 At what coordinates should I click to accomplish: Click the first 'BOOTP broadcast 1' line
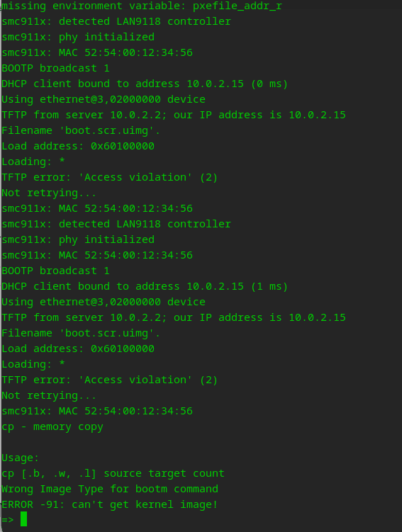[x=56, y=68]
